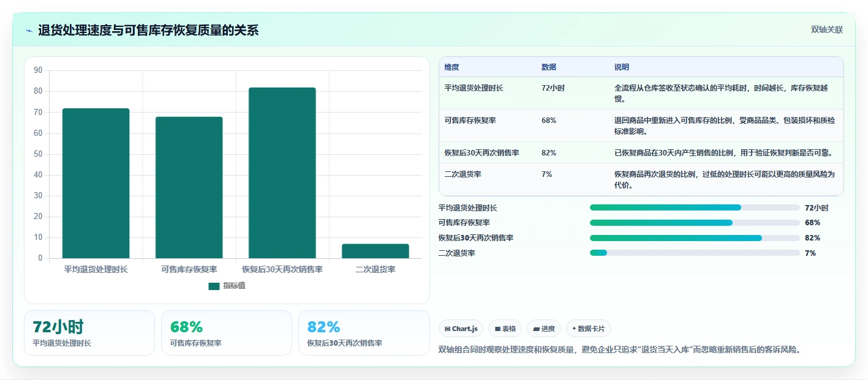Click the 二次退货率 x-axis label
This screenshot has width=868, height=380.
tap(375, 269)
